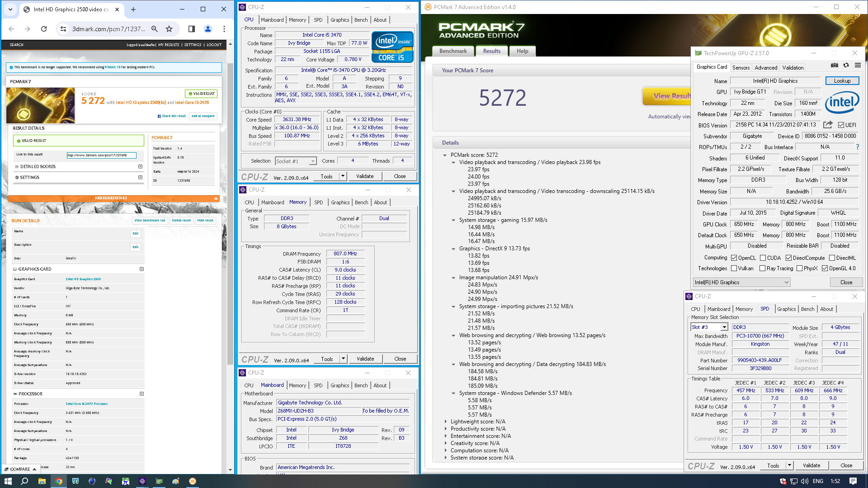
Task: Click Add to compare button
Action: (x=203, y=116)
